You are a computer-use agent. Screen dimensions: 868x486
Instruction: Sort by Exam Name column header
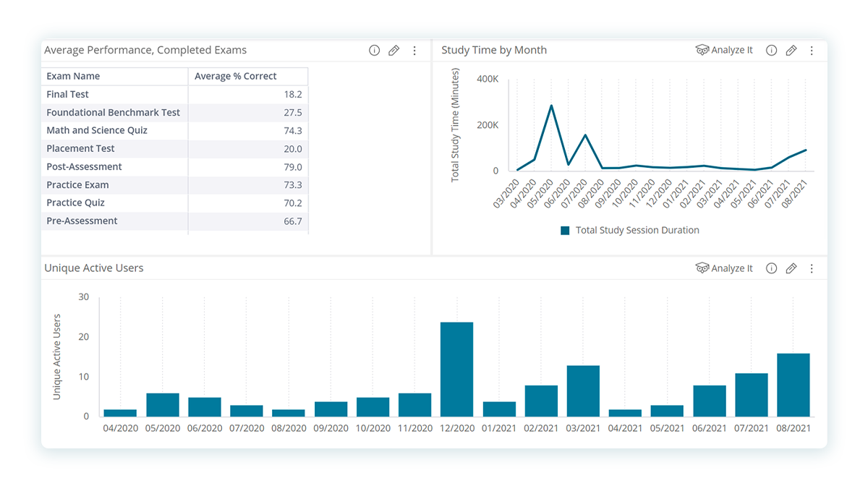point(115,76)
